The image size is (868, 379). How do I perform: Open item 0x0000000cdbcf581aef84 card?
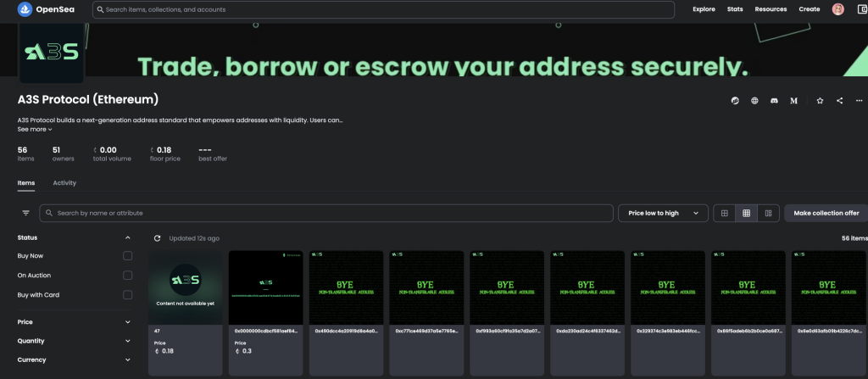tap(265, 313)
